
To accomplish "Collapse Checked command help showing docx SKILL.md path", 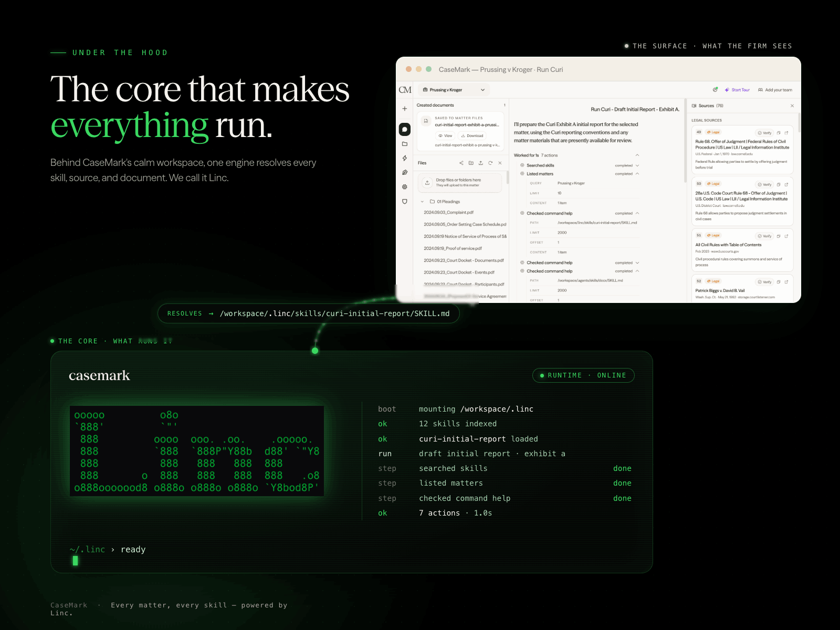I will click(x=637, y=271).
